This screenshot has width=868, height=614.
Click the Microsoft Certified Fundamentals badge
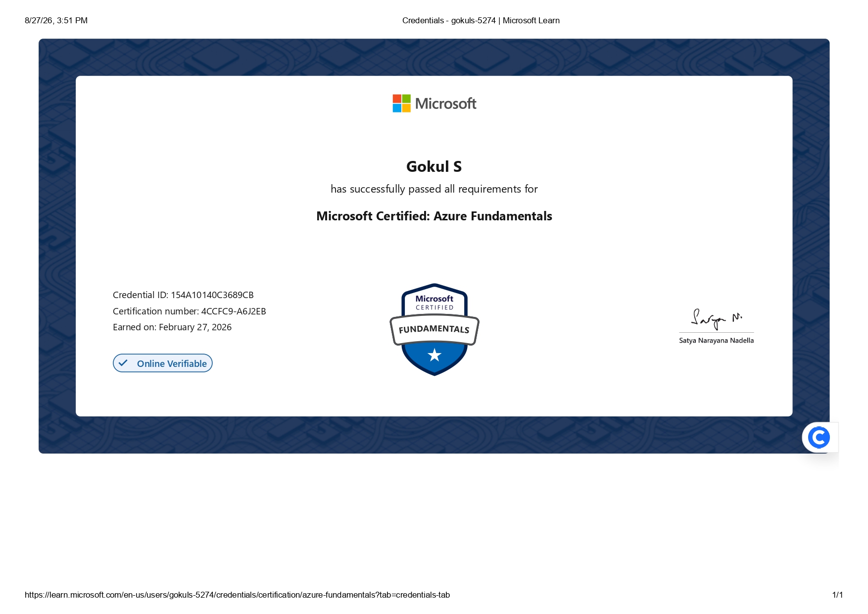(434, 329)
